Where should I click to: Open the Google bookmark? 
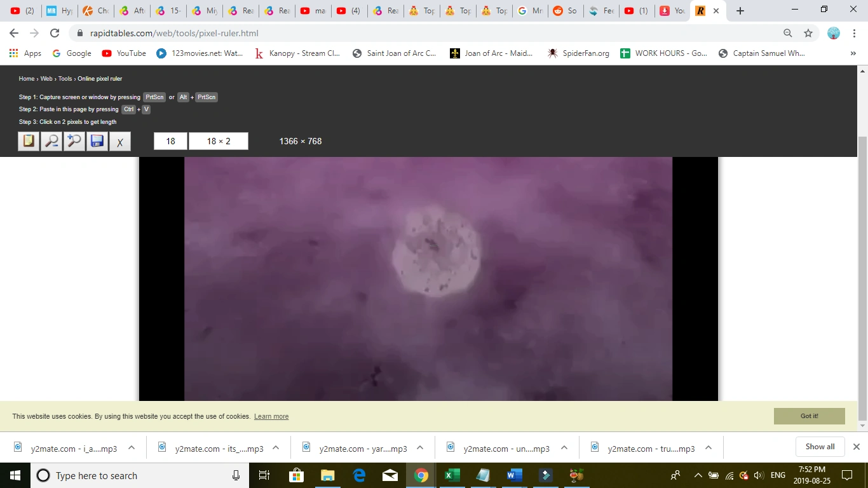(72, 53)
